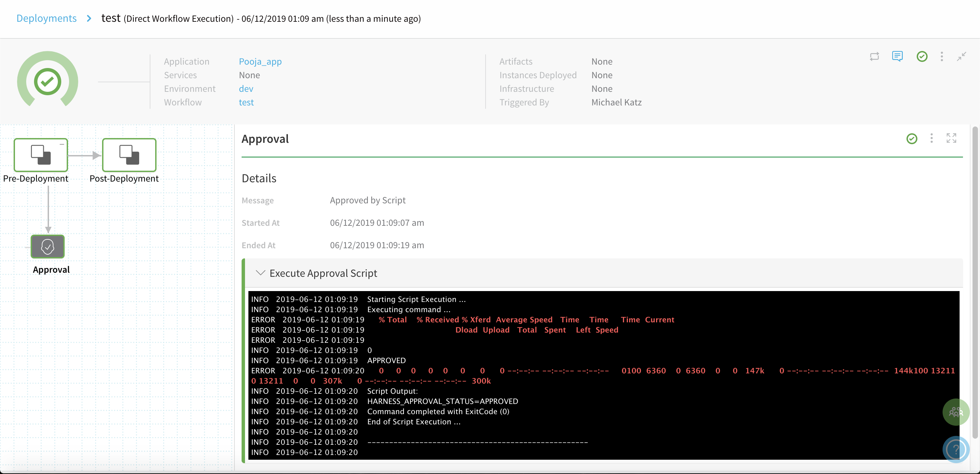This screenshot has height=474, width=980.
Task: Open the Approval panel three-dot menu
Action: click(931, 138)
